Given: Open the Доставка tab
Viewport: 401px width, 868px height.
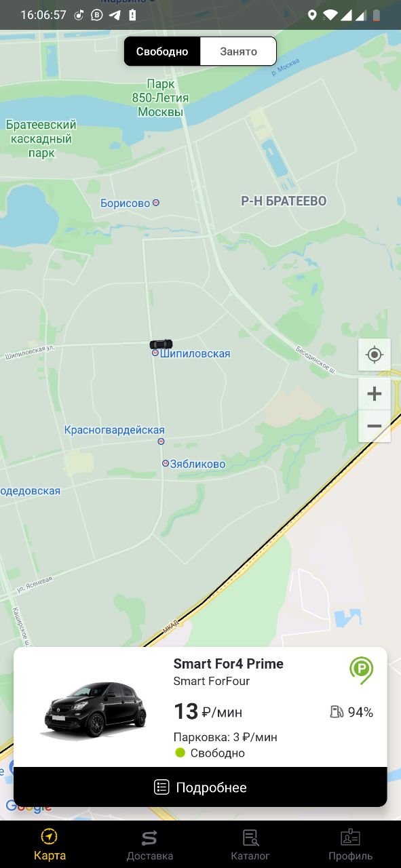Looking at the screenshot, I should click(150, 844).
